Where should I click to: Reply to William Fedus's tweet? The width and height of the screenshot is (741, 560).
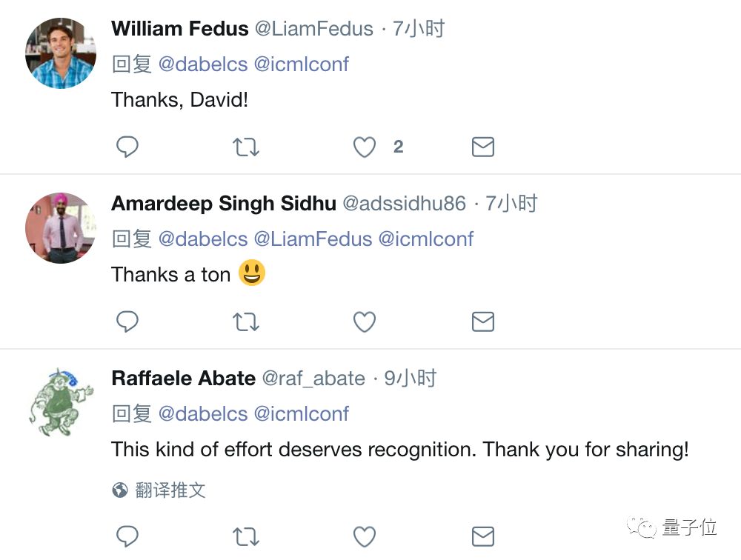coord(127,147)
